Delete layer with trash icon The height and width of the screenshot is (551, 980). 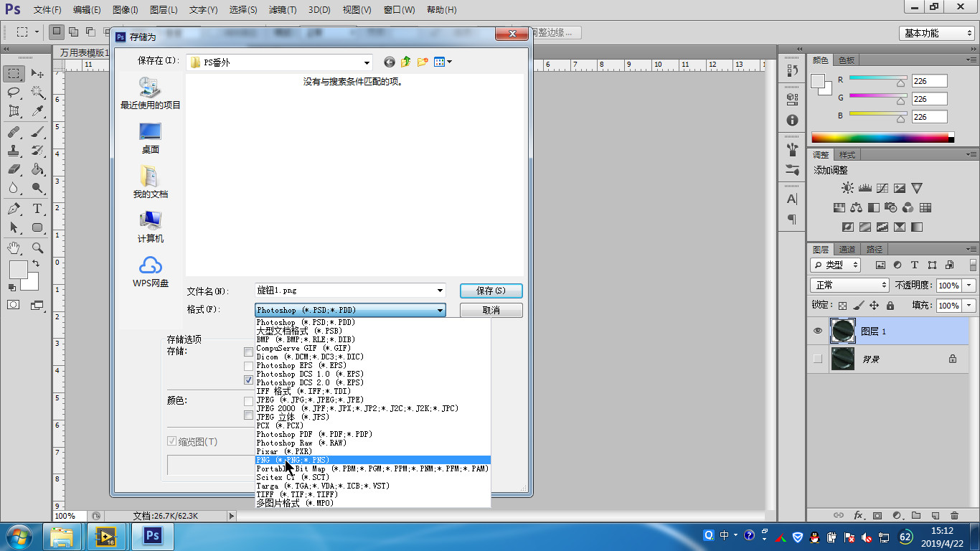point(954,515)
